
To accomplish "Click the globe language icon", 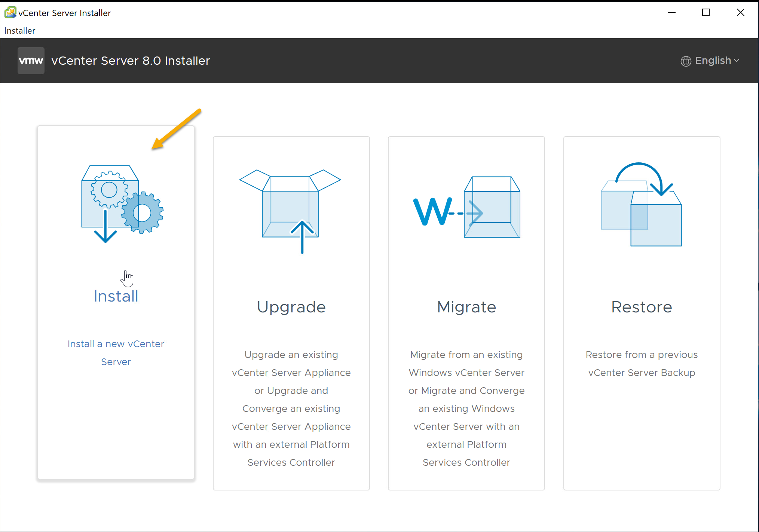I will pyautogui.click(x=686, y=61).
